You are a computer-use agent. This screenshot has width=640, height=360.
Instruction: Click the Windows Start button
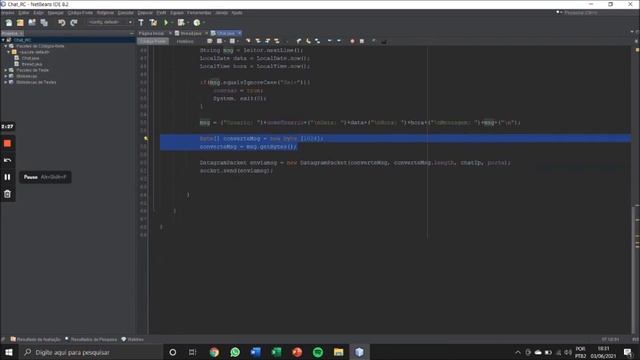tap(9, 352)
